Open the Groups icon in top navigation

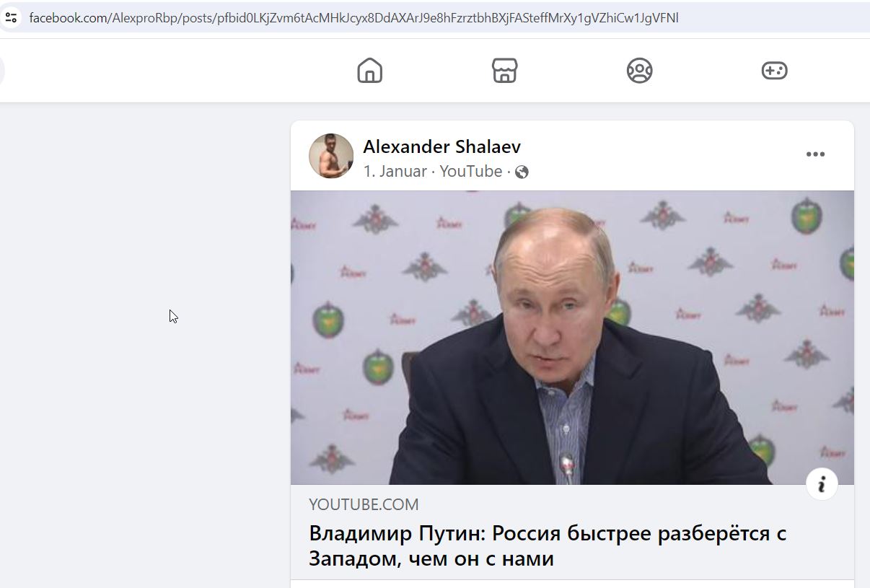pyautogui.click(x=639, y=71)
